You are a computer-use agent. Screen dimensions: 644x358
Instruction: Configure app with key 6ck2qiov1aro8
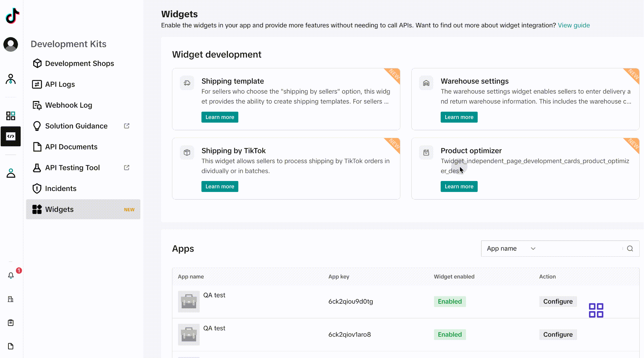coord(558,334)
